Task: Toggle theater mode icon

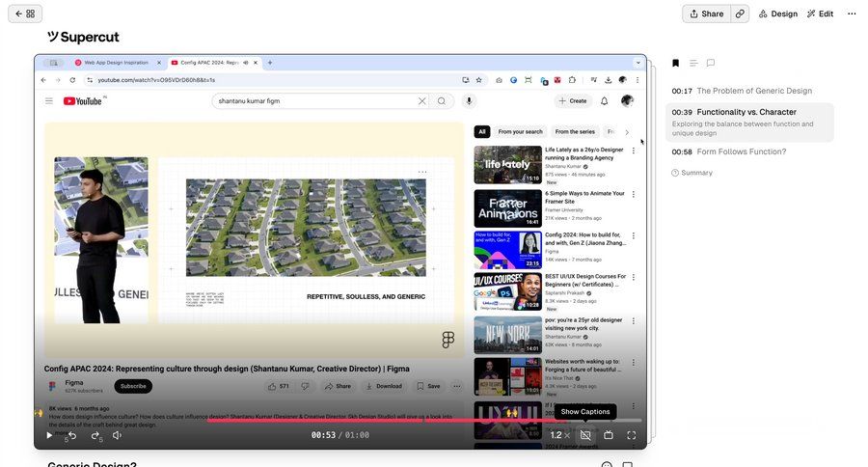Action: (x=609, y=435)
